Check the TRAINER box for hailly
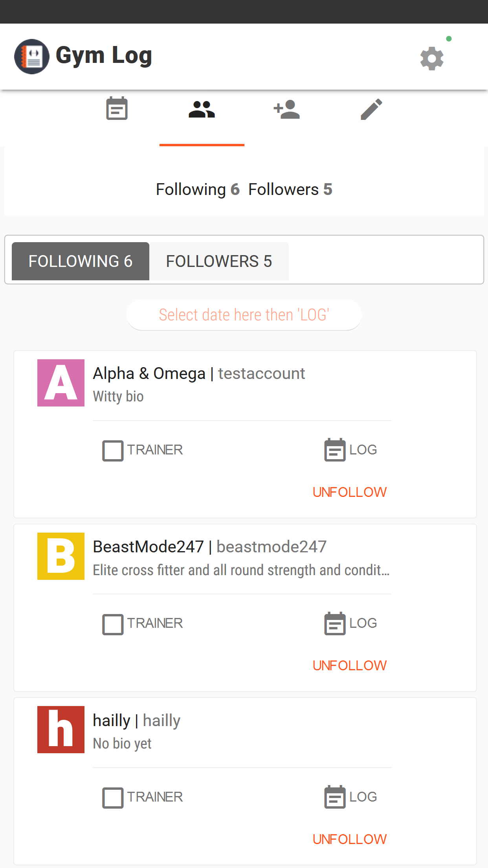488x868 pixels. pyautogui.click(x=113, y=798)
